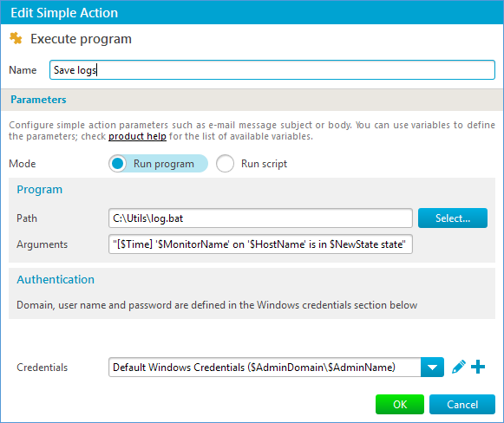
Task: Edit selected credentials with the pencil icon
Action: point(458,367)
